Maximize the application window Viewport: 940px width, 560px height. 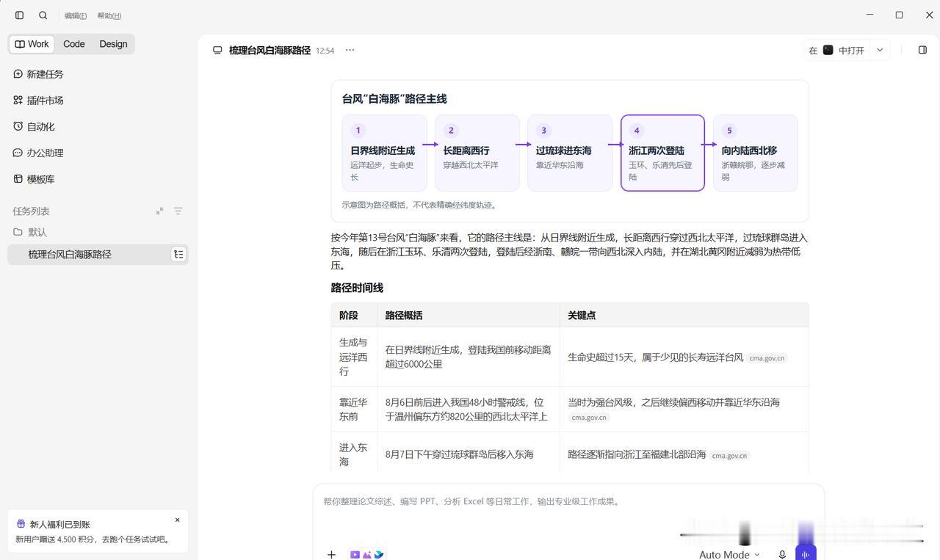(x=899, y=15)
